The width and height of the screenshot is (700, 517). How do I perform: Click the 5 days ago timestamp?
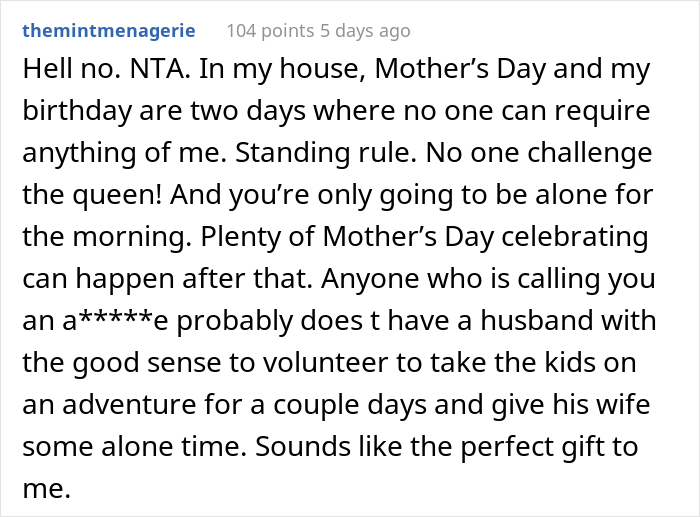(x=367, y=31)
